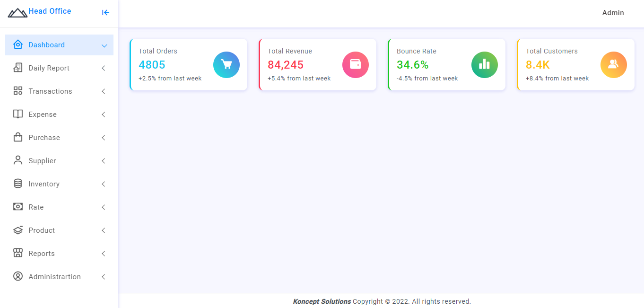Image resolution: width=644 pixels, height=308 pixels.
Task: Expand the Purchase chevron
Action: 104,138
